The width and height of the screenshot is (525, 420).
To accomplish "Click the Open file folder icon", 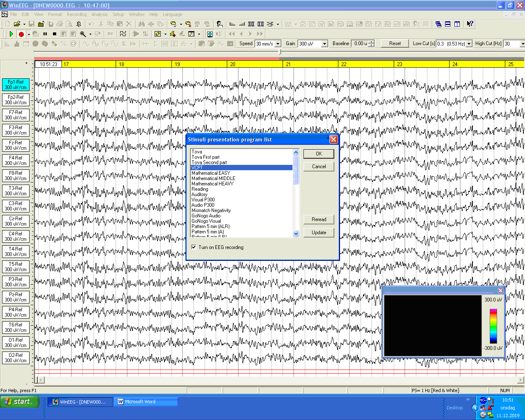I will tap(17, 24).
